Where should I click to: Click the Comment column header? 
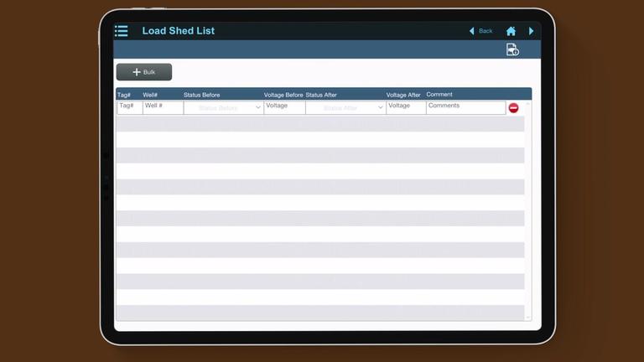(x=439, y=95)
